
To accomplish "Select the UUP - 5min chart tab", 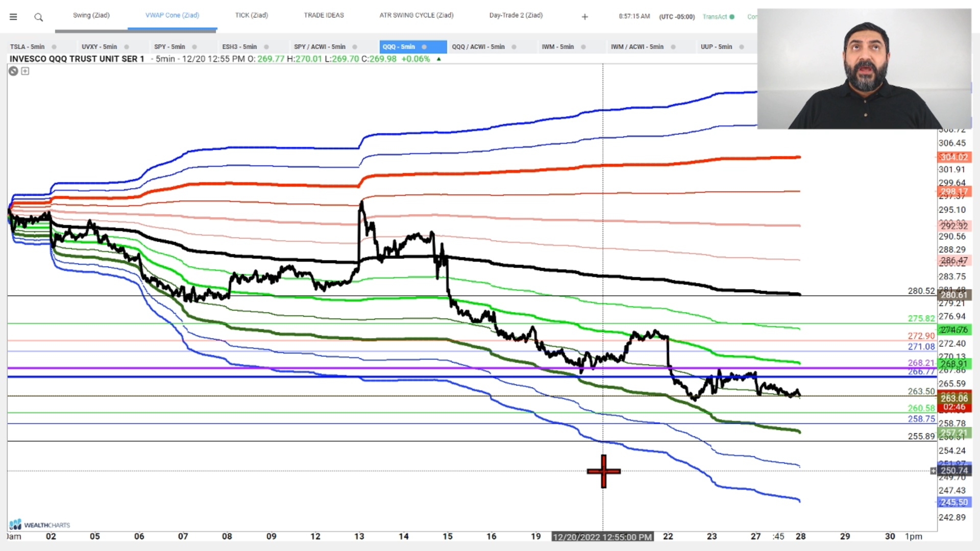I will tap(717, 47).
